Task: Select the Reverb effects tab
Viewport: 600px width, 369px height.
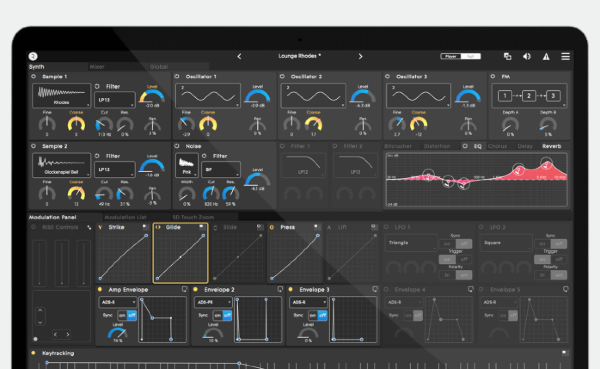Action: (x=551, y=146)
